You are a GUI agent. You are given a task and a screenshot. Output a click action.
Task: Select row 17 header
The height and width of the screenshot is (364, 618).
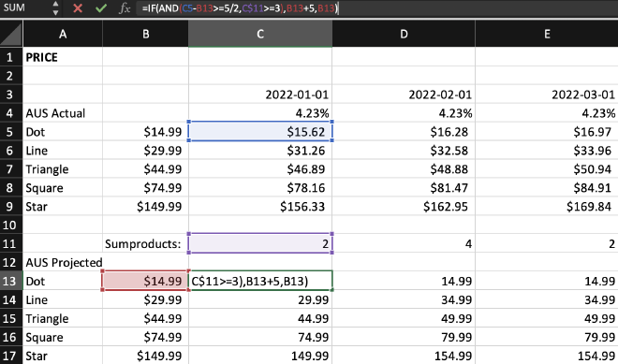point(11,356)
